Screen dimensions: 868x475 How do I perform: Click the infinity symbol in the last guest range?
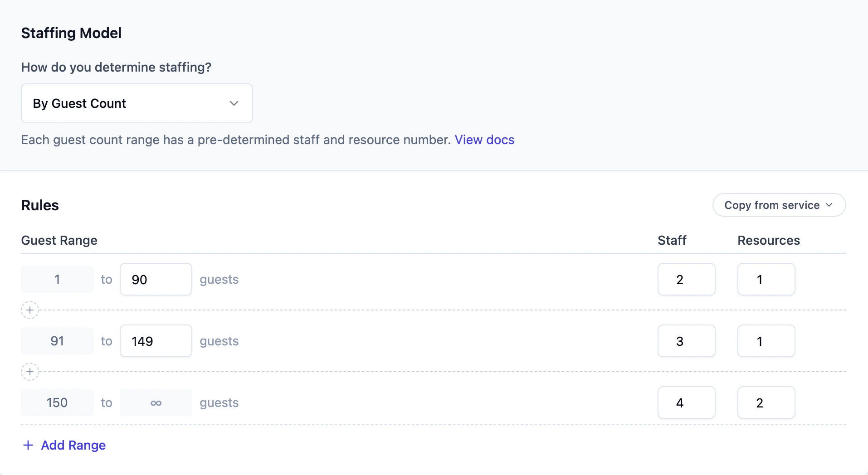156,402
